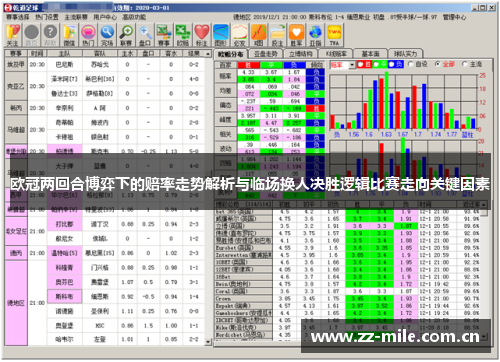Click the 偏态 row button
This screenshot has height=362, width=500.
(x=226, y=105)
